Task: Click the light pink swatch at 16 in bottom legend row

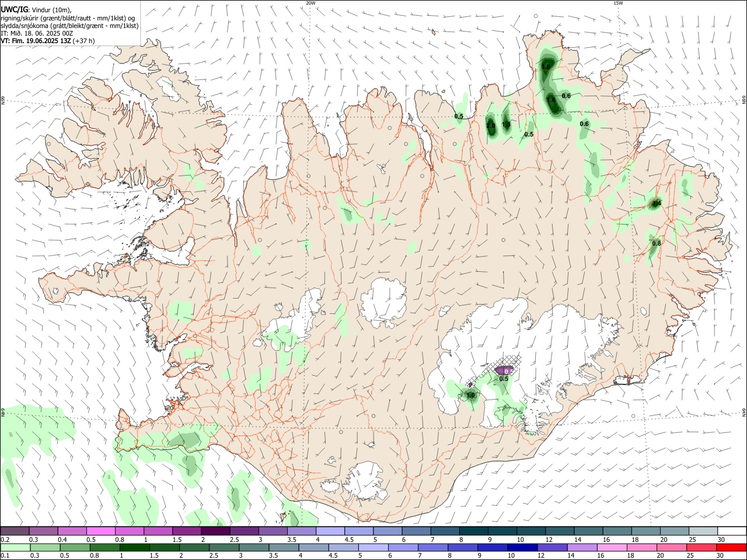Action: pyautogui.click(x=612, y=548)
